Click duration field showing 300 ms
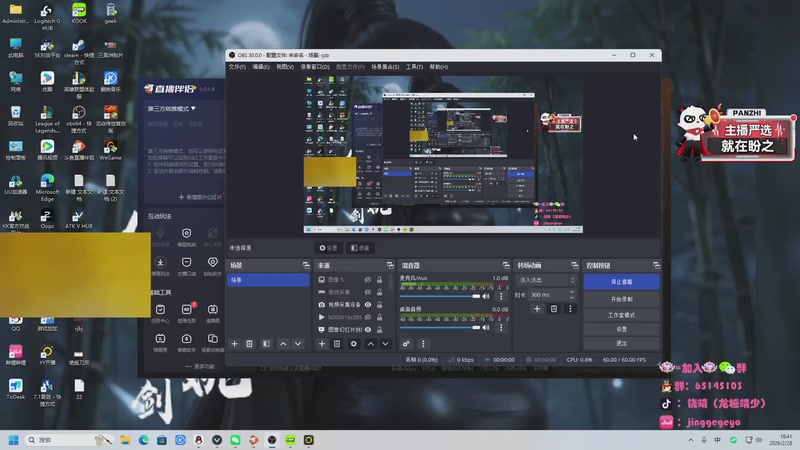The width and height of the screenshot is (800, 450). (x=548, y=295)
